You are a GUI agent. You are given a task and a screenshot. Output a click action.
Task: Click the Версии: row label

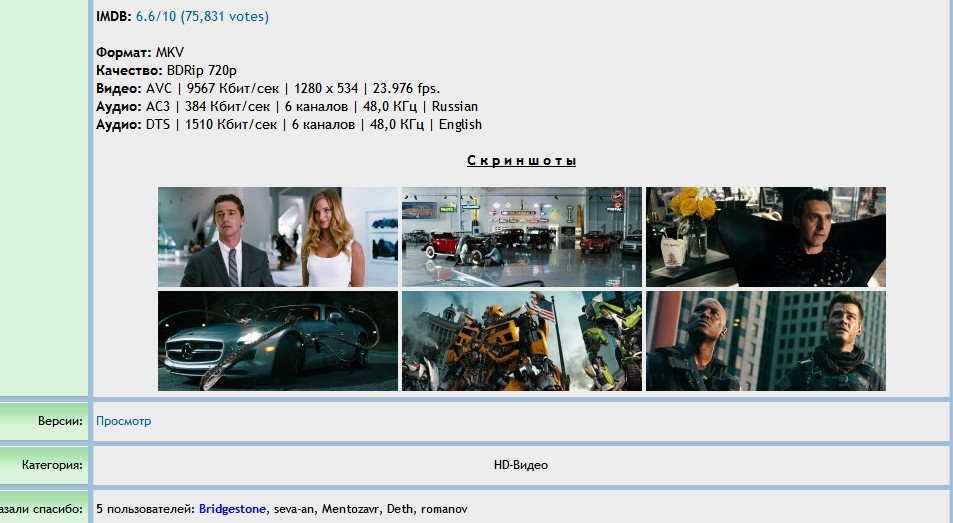[x=60, y=421]
